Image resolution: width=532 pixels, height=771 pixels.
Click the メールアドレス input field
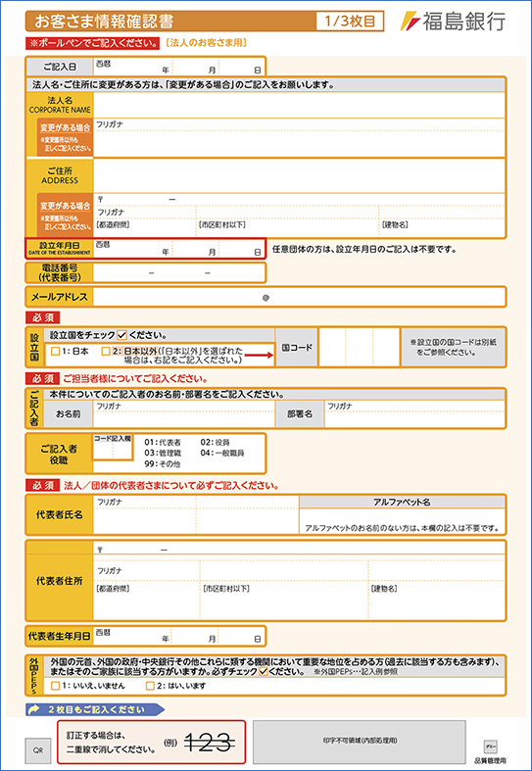point(299,297)
